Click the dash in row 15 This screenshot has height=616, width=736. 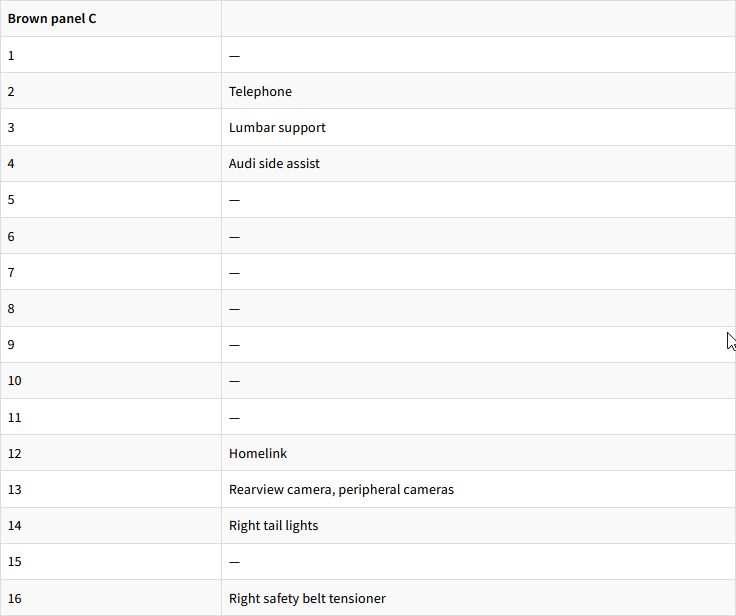click(x=234, y=562)
